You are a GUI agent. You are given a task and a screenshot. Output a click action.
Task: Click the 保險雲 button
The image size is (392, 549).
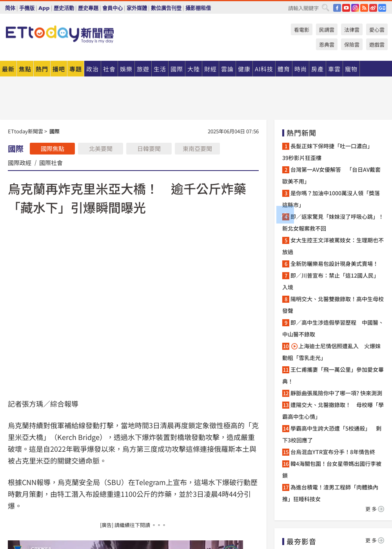tap(352, 44)
